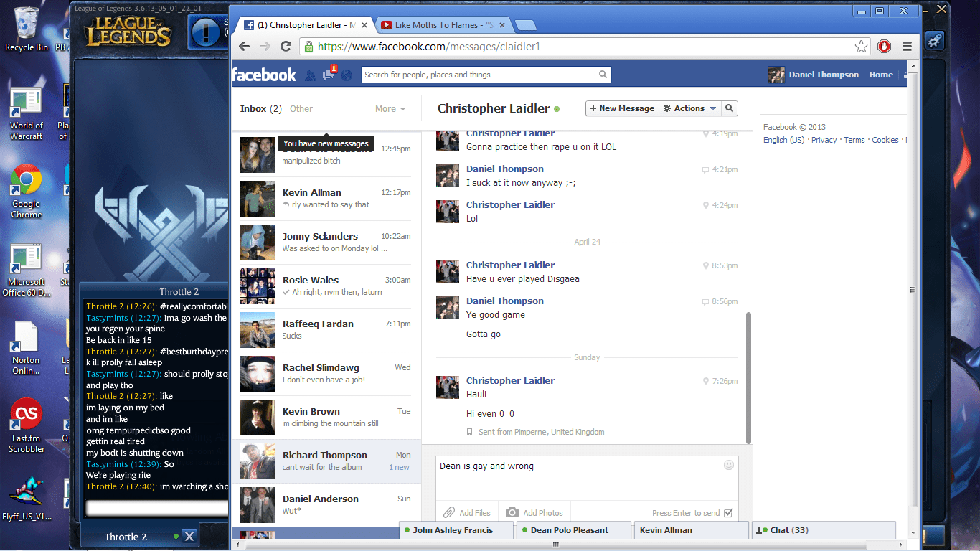This screenshot has width=980, height=551.
Task: Open the Last.fm Scrobbler desktop icon
Action: point(27,426)
